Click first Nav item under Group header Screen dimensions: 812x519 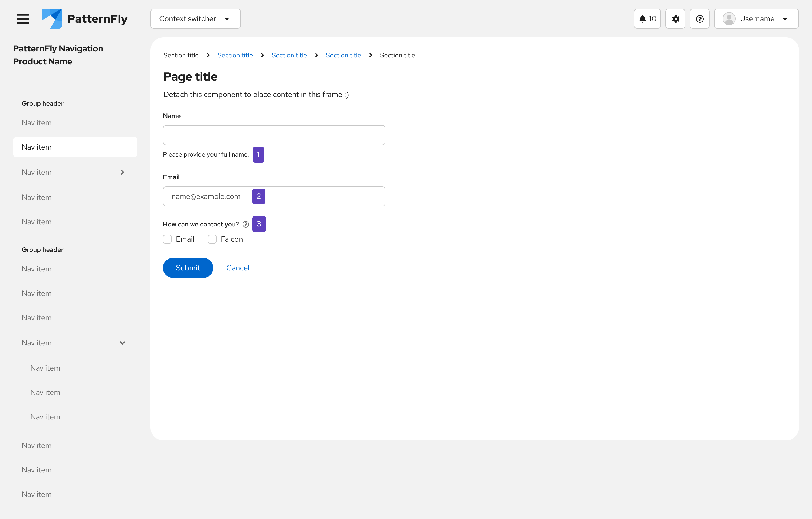click(37, 123)
